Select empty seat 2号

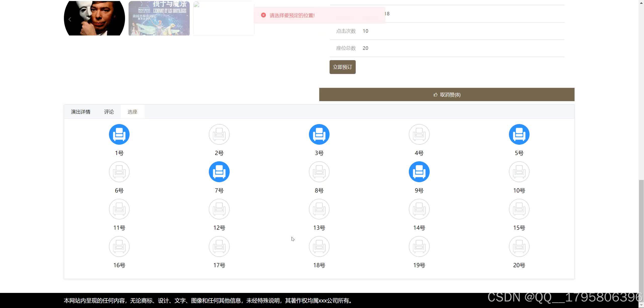(x=219, y=134)
